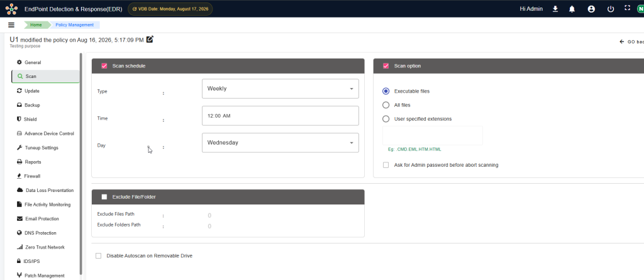Select User specified extensions radio button
644x280 pixels.
(386, 119)
